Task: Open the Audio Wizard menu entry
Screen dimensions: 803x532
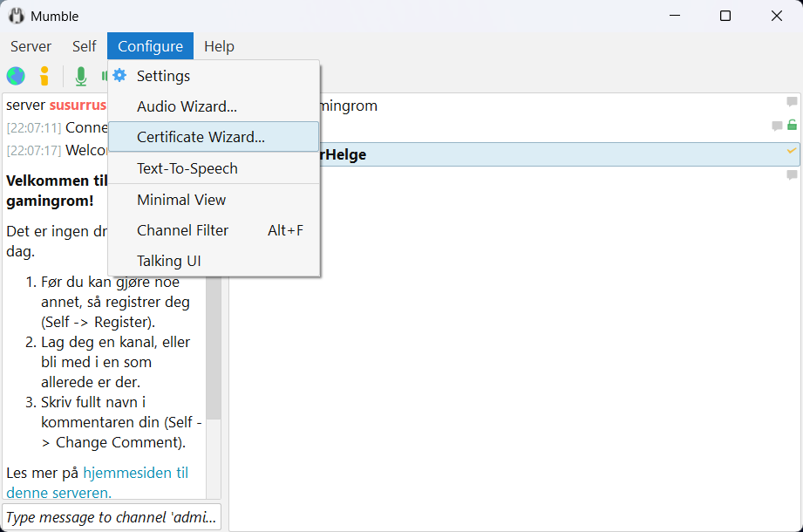Action: coord(187,106)
